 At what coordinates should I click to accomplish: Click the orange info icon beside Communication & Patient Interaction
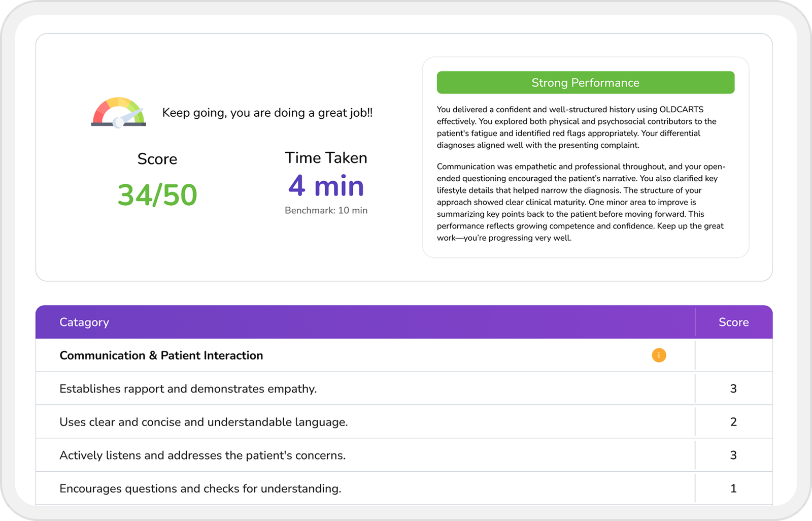click(659, 355)
